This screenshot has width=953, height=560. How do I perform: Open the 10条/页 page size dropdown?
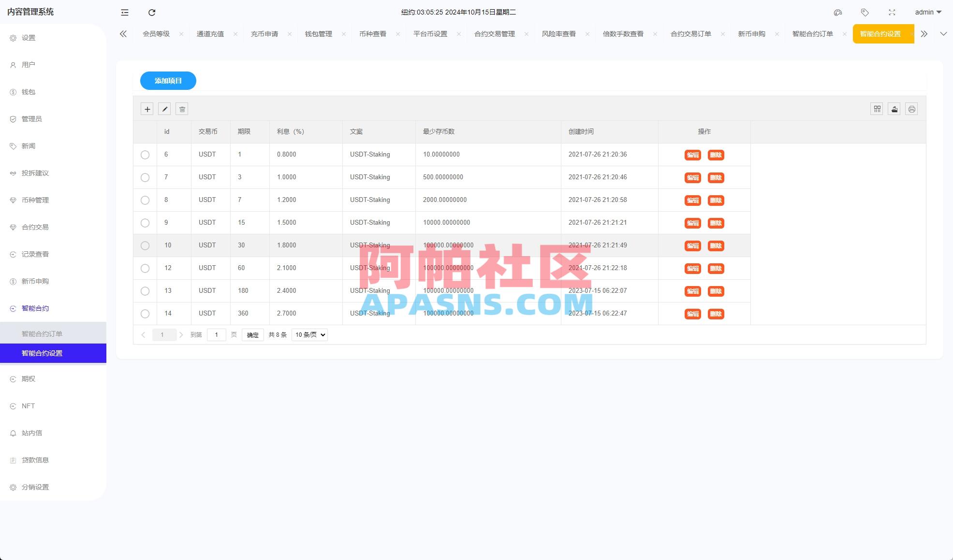click(309, 334)
